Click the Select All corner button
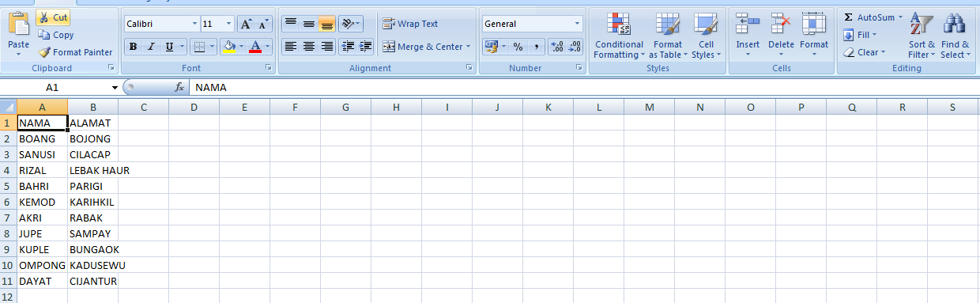Viewport: 980px width, 303px height. [x=8, y=107]
